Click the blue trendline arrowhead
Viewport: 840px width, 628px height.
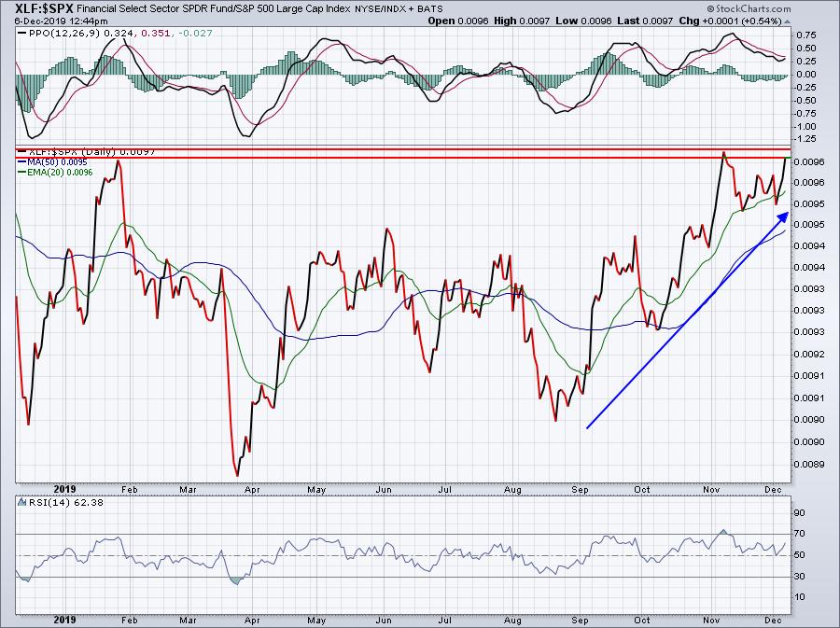coord(783,216)
